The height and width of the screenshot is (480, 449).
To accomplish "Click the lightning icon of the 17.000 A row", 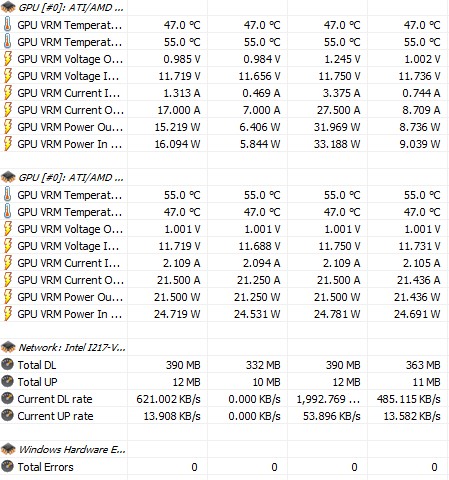I will [7, 110].
